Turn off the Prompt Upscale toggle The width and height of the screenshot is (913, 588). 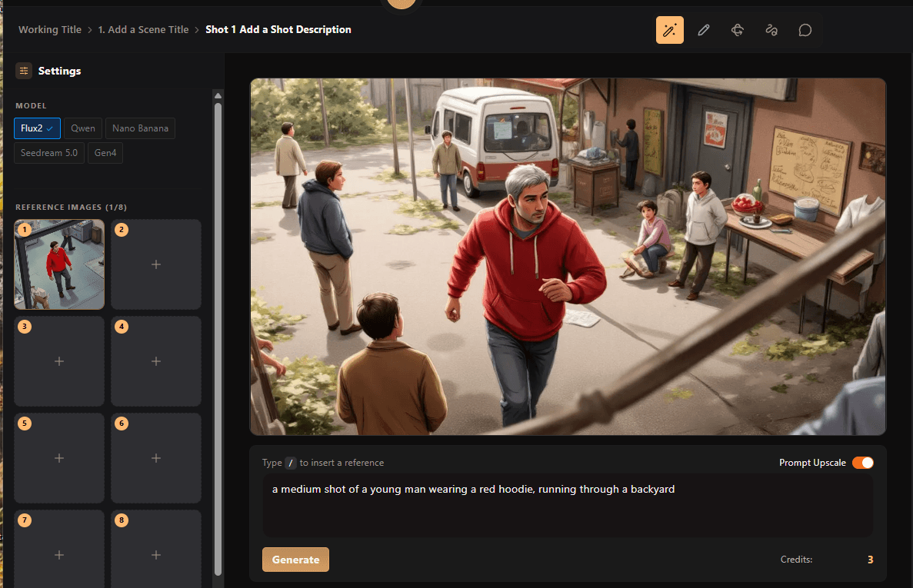(862, 463)
